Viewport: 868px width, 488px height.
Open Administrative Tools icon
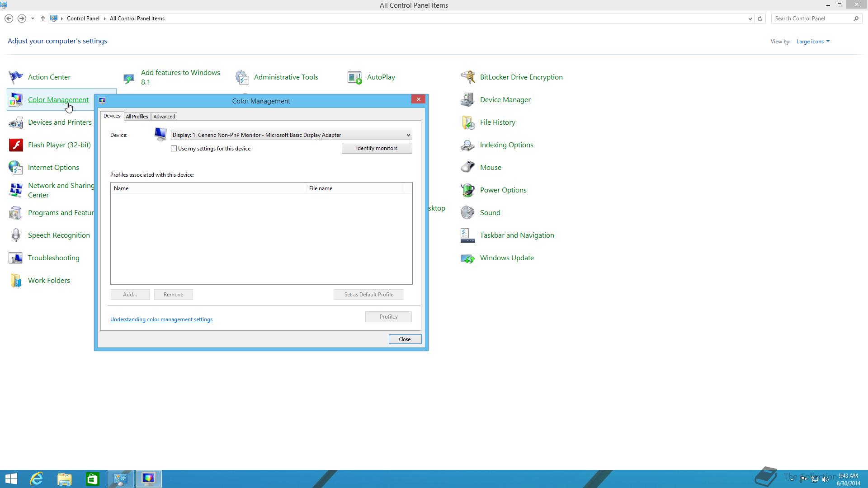242,77
